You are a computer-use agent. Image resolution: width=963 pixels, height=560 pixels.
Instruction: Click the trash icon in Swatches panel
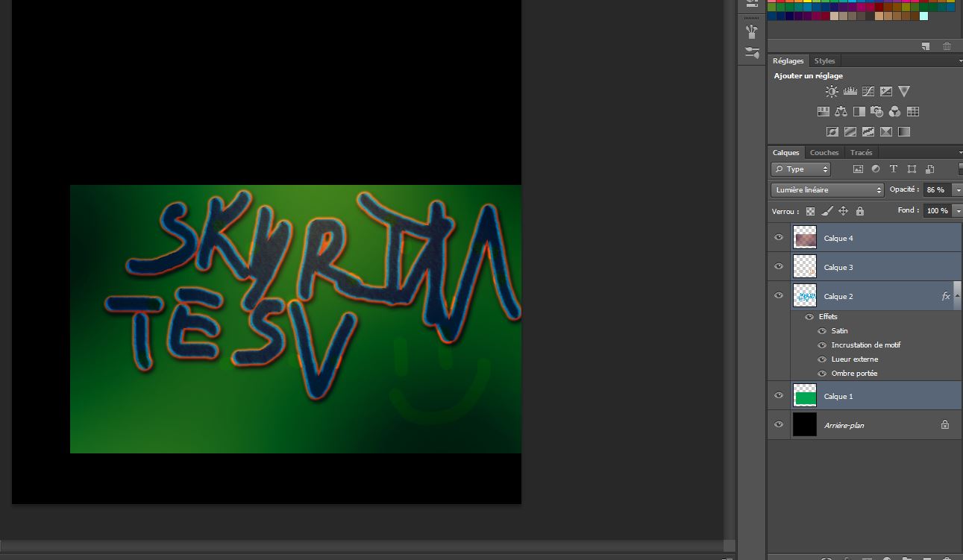pos(947,46)
